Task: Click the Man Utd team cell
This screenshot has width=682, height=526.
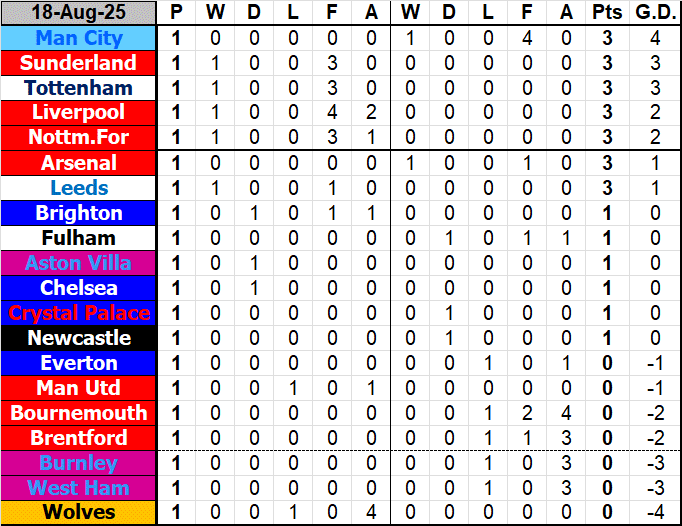Action: click(79, 388)
